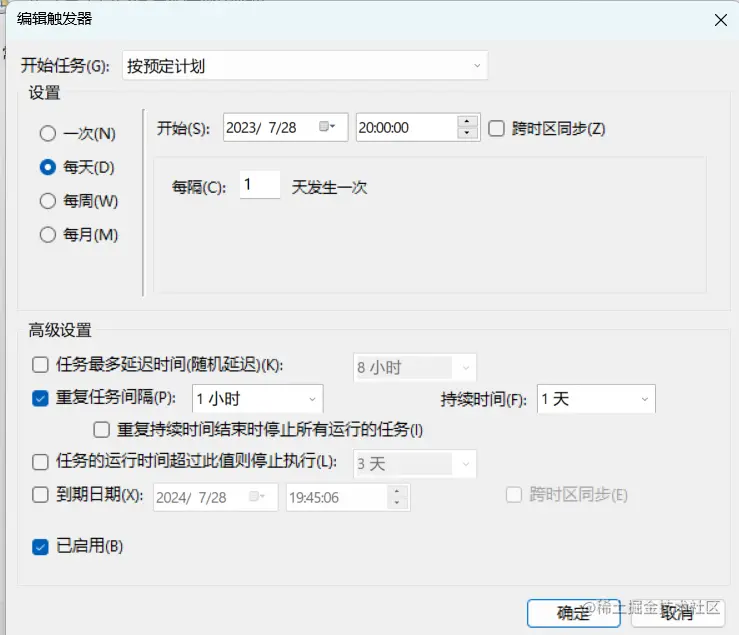This screenshot has height=635, width=739.
Task: Enable the 到期日期(X) checkbox
Action: 40,495
